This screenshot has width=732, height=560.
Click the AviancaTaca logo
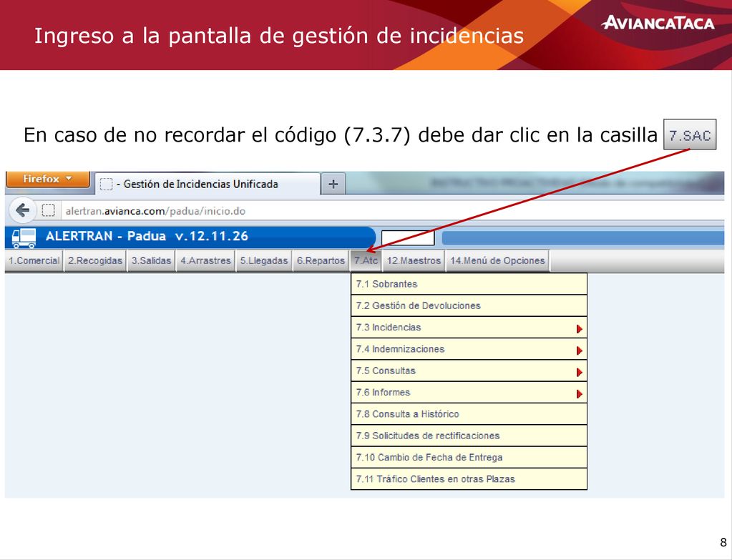coord(658,22)
